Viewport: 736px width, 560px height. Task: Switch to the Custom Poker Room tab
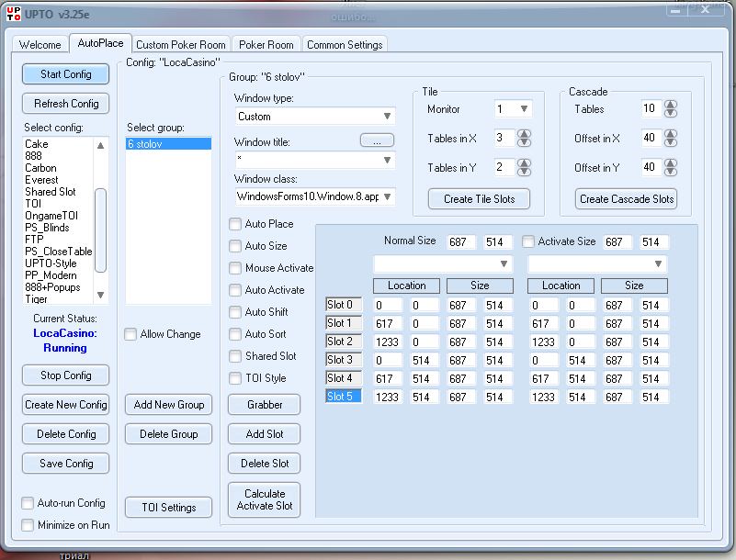(x=180, y=44)
